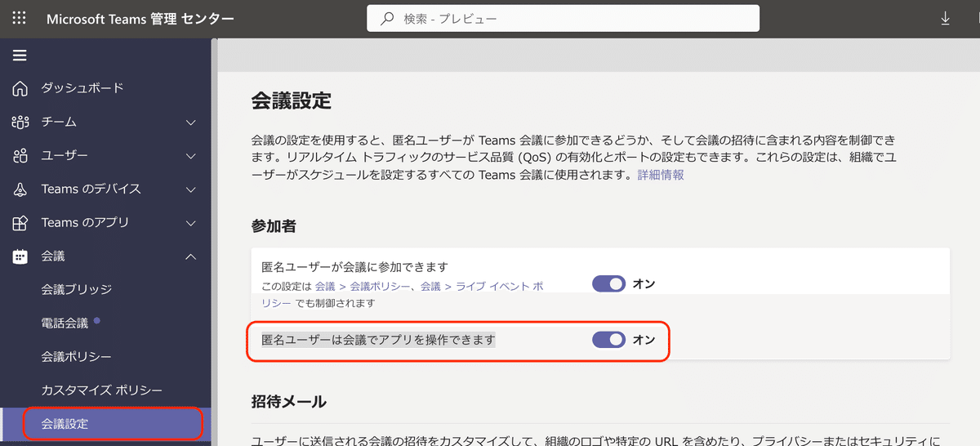The width and height of the screenshot is (980, 446).
Task: Click the 招待メール section heading
Action: (289, 401)
